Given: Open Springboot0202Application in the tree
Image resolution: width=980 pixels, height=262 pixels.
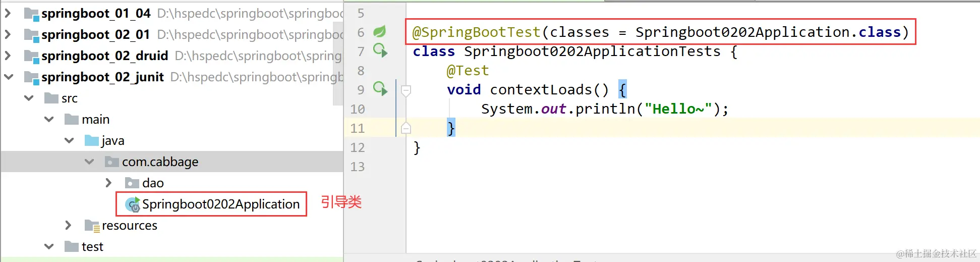Looking at the screenshot, I should click(221, 204).
